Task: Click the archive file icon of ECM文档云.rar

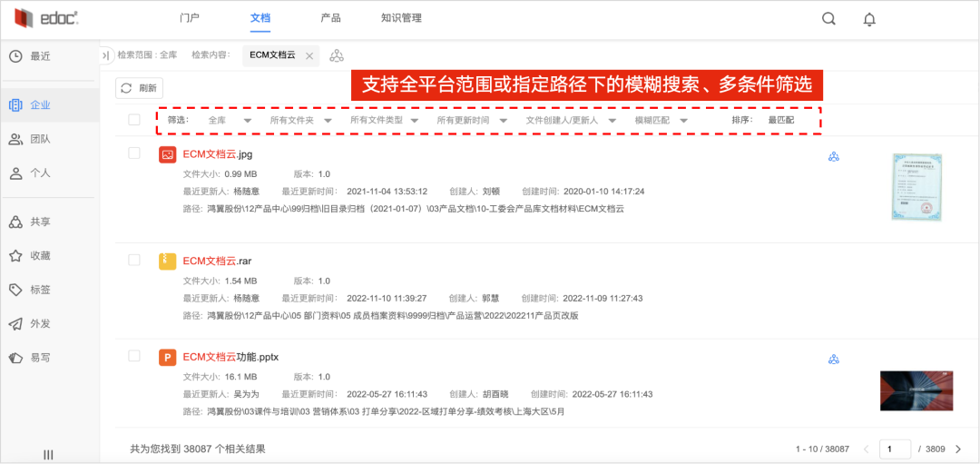Action: click(x=167, y=262)
